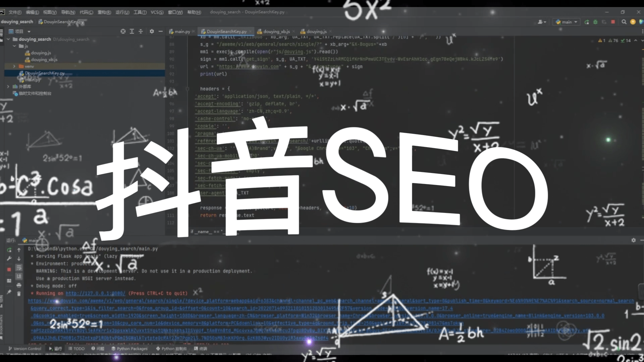Close the DouyinSearchKey.py tab

click(x=250, y=32)
